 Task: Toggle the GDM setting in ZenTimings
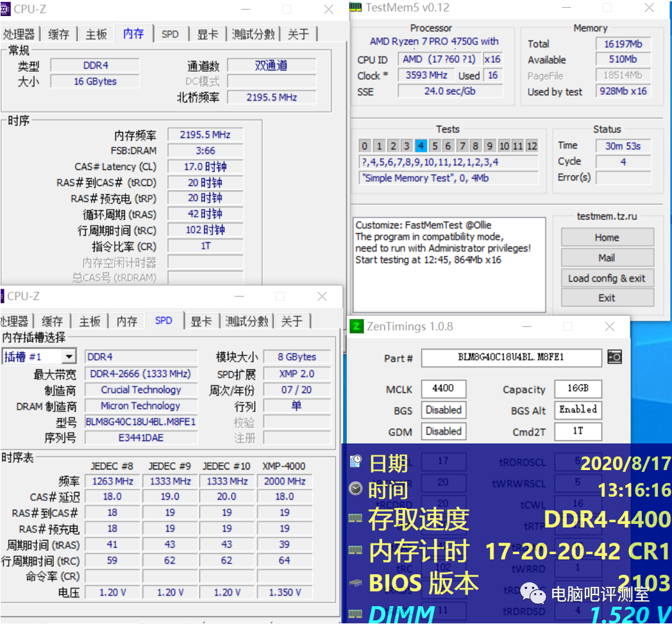pyautogui.click(x=443, y=431)
